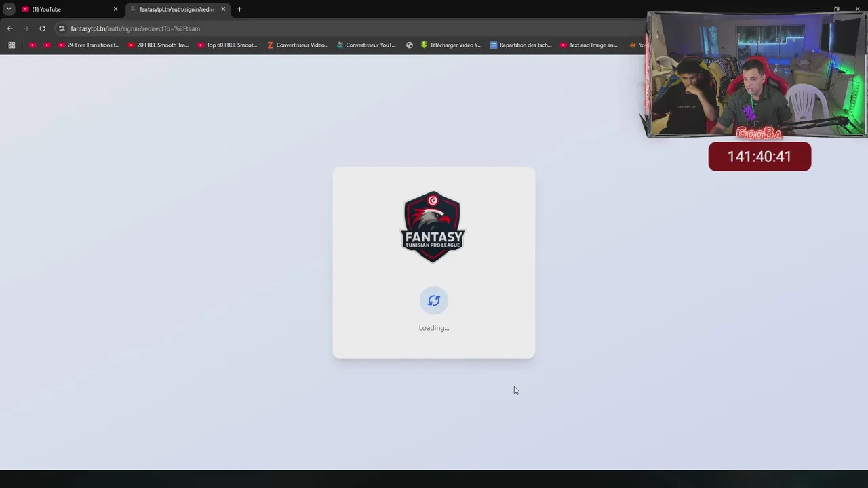Reload the current page

pyautogui.click(x=42, y=28)
